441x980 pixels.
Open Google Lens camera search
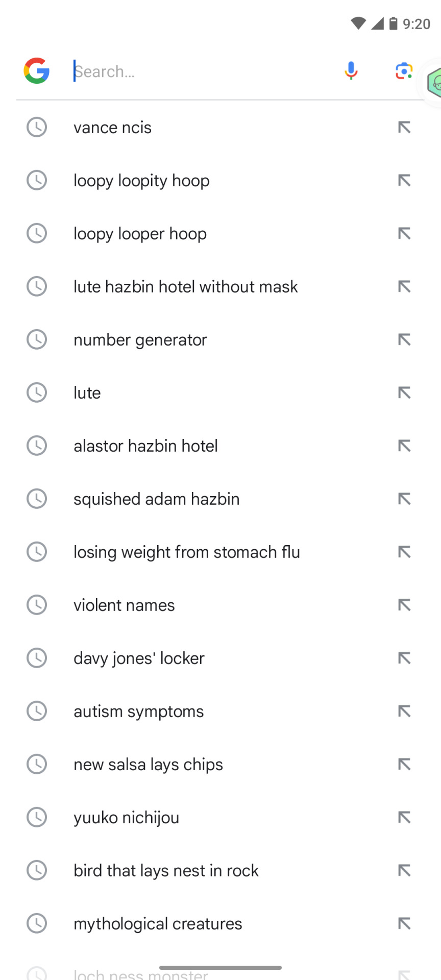[404, 71]
